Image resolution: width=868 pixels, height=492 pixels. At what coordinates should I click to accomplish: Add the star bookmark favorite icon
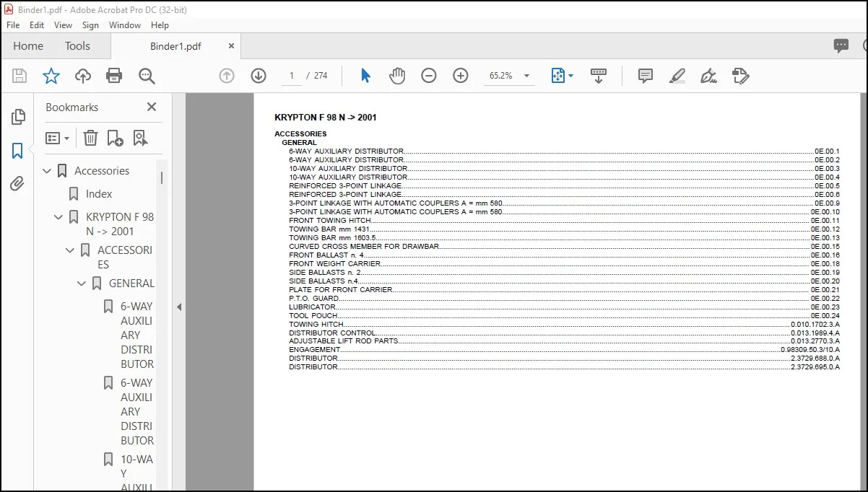(x=51, y=76)
